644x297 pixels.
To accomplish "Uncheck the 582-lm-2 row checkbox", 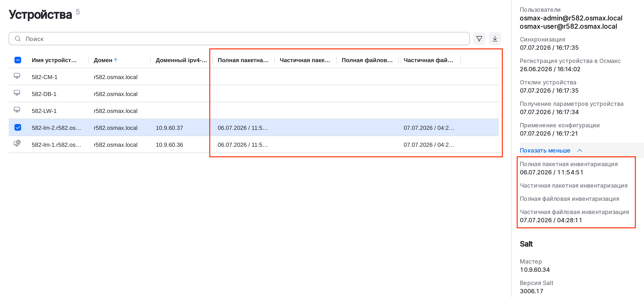I will pyautogui.click(x=18, y=127).
